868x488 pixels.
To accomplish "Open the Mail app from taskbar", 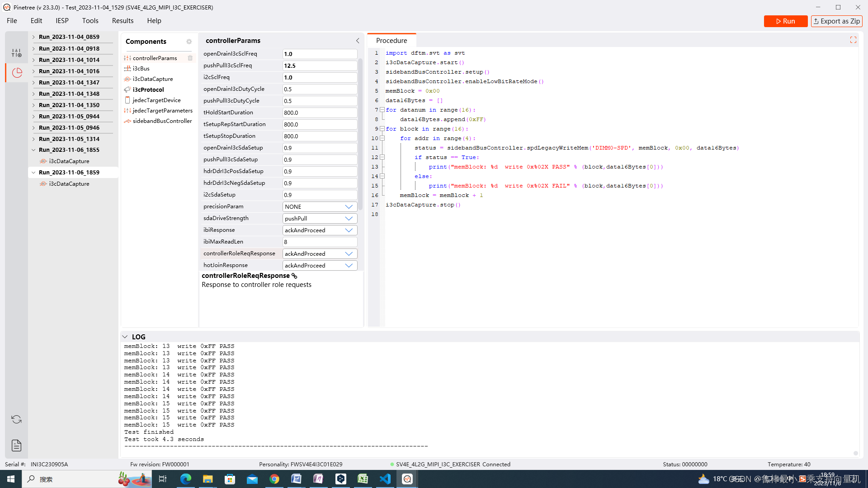I will (x=252, y=479).
